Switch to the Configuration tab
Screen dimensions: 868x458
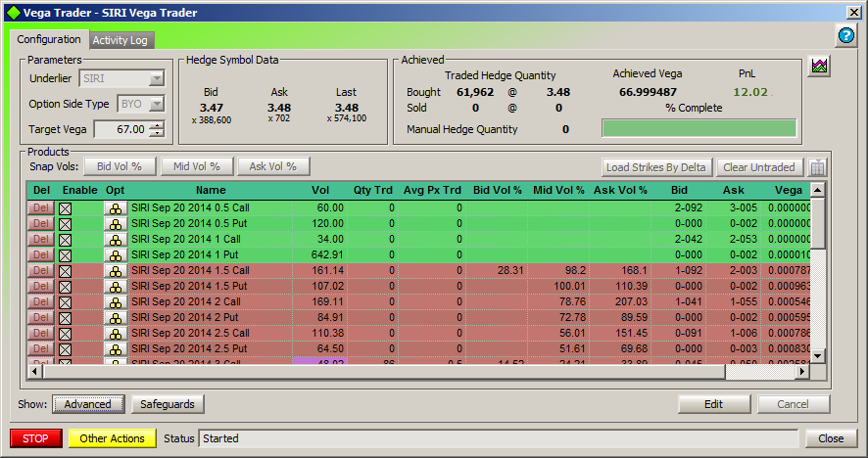(x=49, y=39)
